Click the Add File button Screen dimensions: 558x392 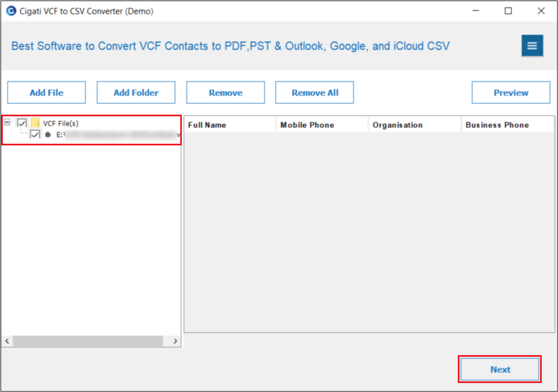[46, 92]
